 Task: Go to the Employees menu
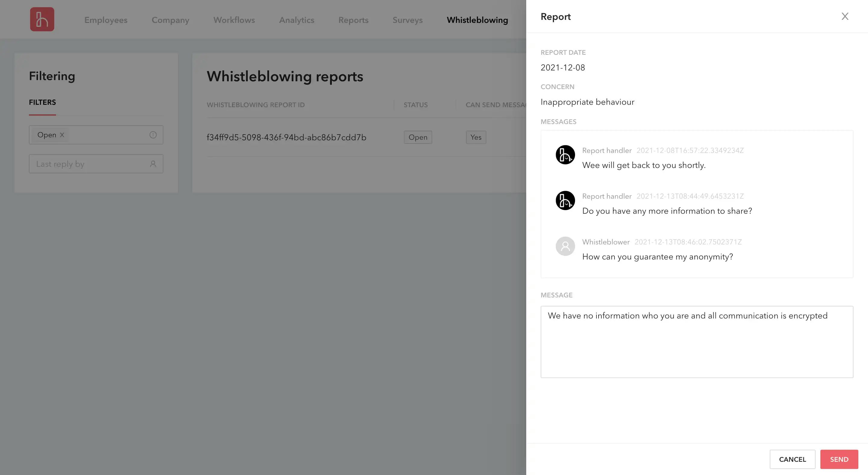106,20
